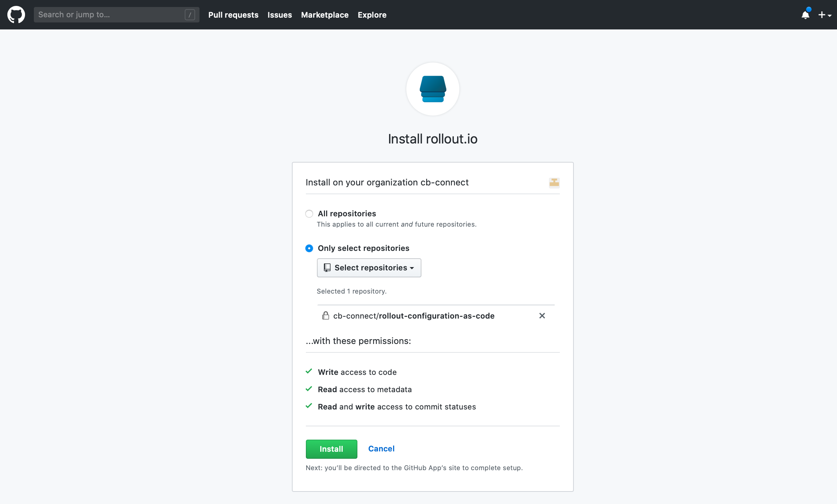The image size is (837, 504).
Task: Click the 'Install rollout.io' heading
Action: pos(433,139)
